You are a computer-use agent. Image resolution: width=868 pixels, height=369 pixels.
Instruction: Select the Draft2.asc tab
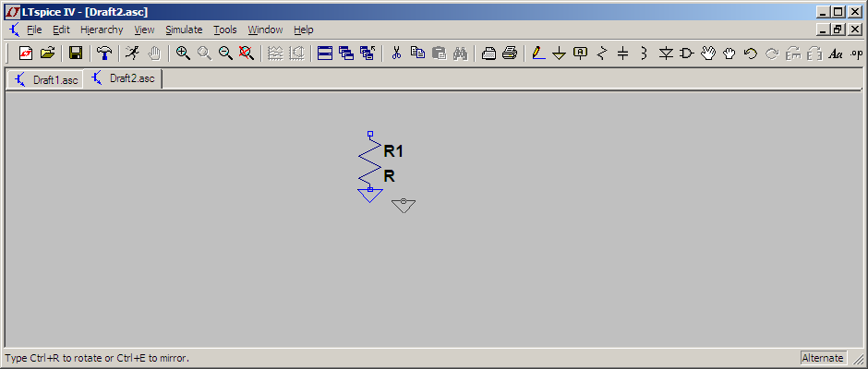[x=124, y=78]
